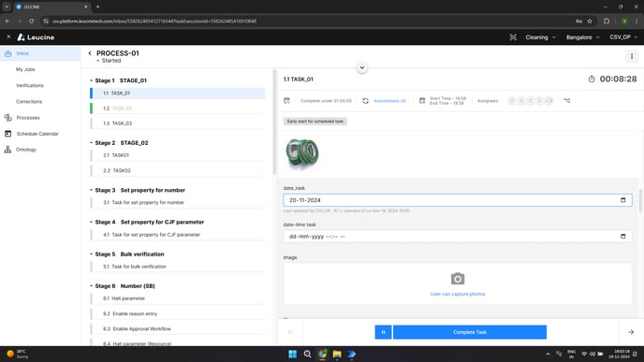Collapse Stage 3 Set property for number
Image resolution: width=644 pixels, height=362 pixels.
pyautogui.click(x=91, y=190)
